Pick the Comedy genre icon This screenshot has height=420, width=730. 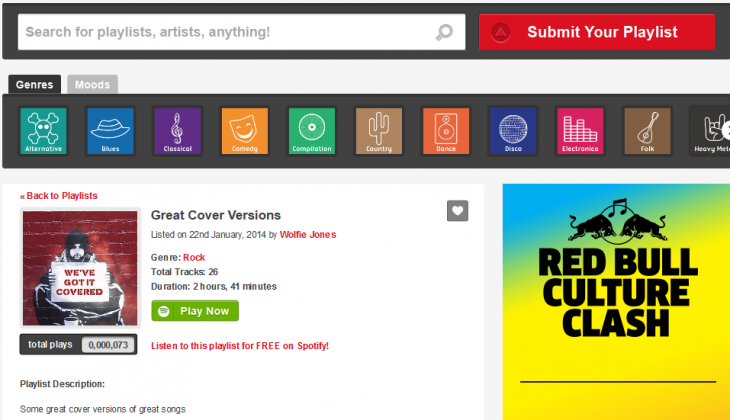click(x=244, y=131)
